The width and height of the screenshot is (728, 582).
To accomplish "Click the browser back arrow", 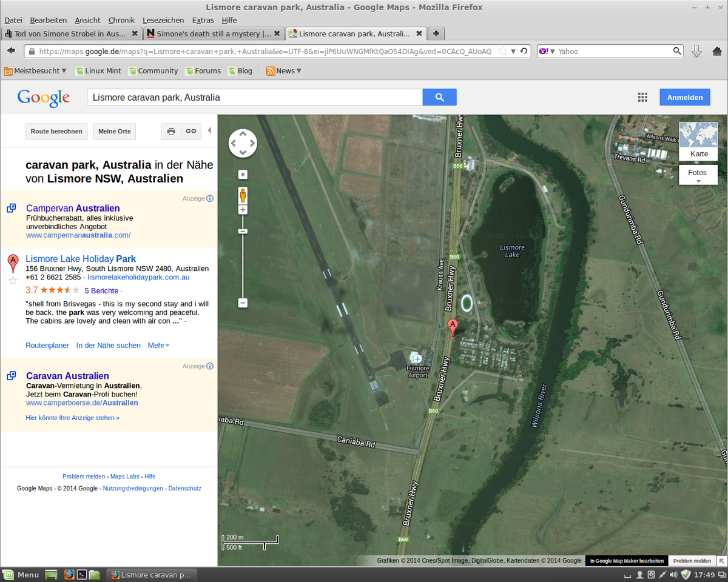I will (x=11, y=51).
